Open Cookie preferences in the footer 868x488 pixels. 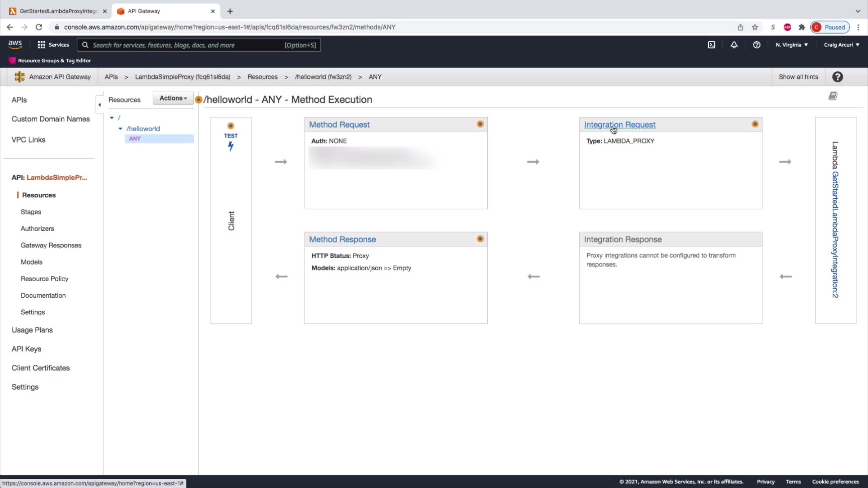coord(835,482)
